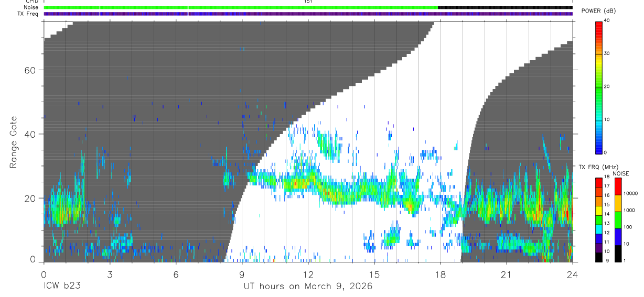Click the CPID value 151

[308, 2]
